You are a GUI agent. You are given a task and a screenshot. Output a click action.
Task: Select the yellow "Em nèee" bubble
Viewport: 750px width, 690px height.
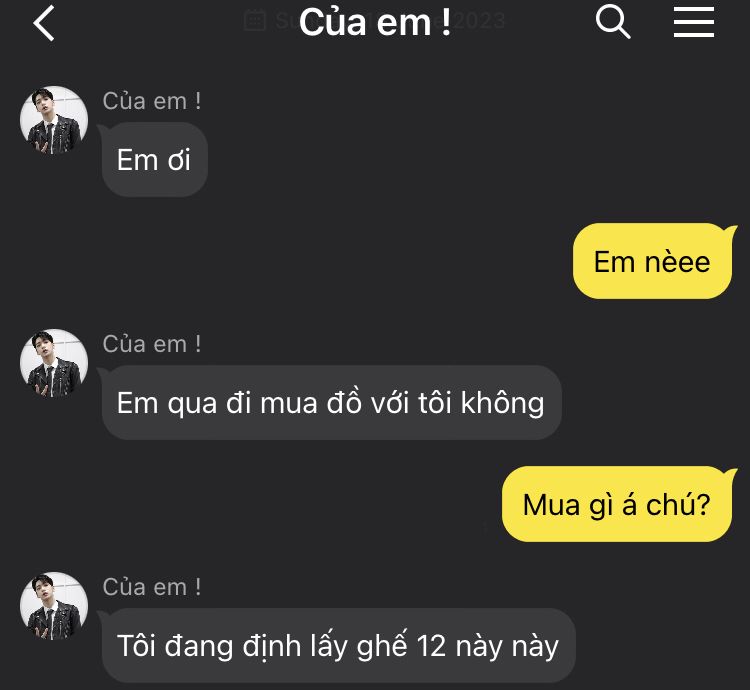(652, 261)
